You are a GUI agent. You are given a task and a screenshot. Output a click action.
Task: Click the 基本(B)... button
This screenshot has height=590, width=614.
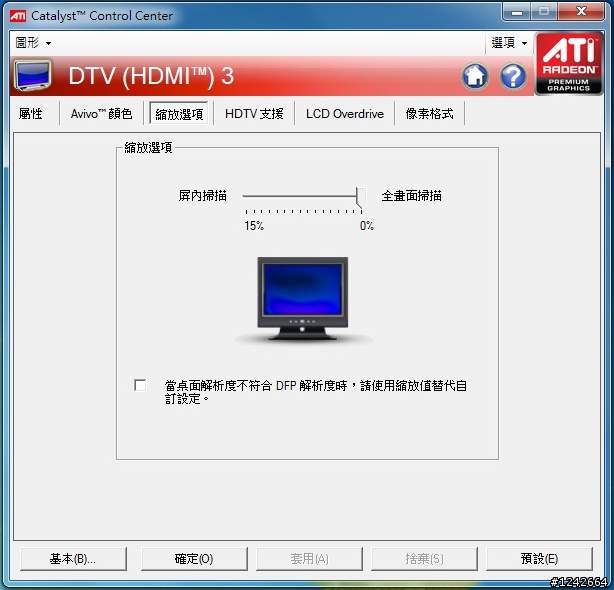(73, 559)
